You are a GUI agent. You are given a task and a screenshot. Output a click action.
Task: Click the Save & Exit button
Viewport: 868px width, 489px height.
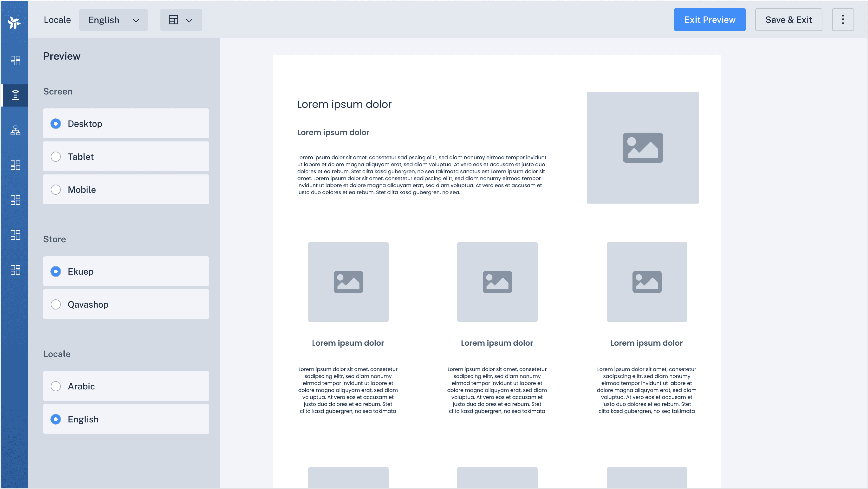coord(788,20)
